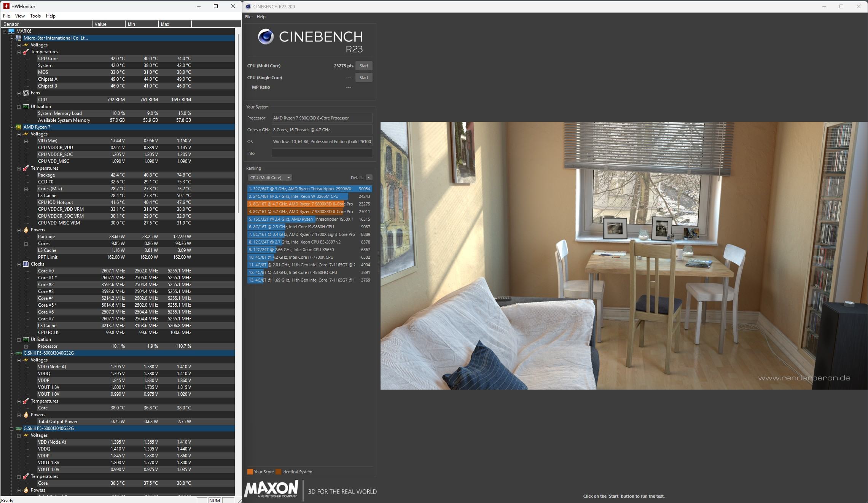Screen dimensions: 868x503
Task: Collapse the AMD Ryzen Clocks section
Action: (x=19, y=264)
